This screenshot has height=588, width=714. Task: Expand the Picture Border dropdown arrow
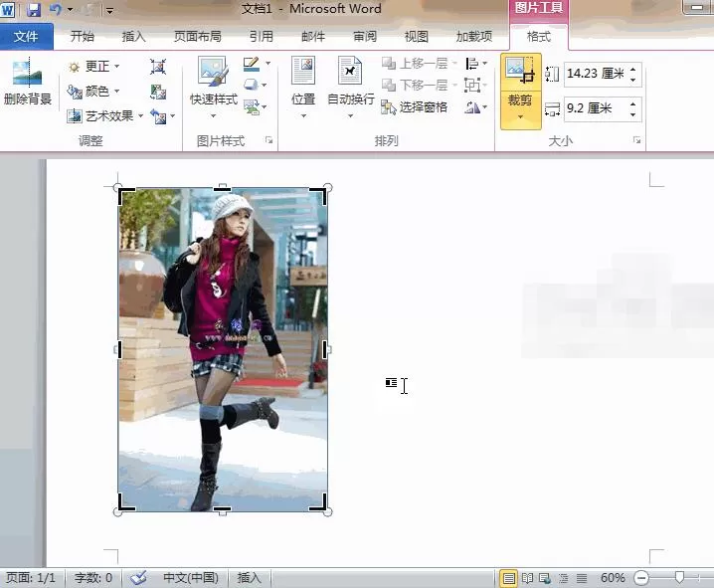[268, 64]
